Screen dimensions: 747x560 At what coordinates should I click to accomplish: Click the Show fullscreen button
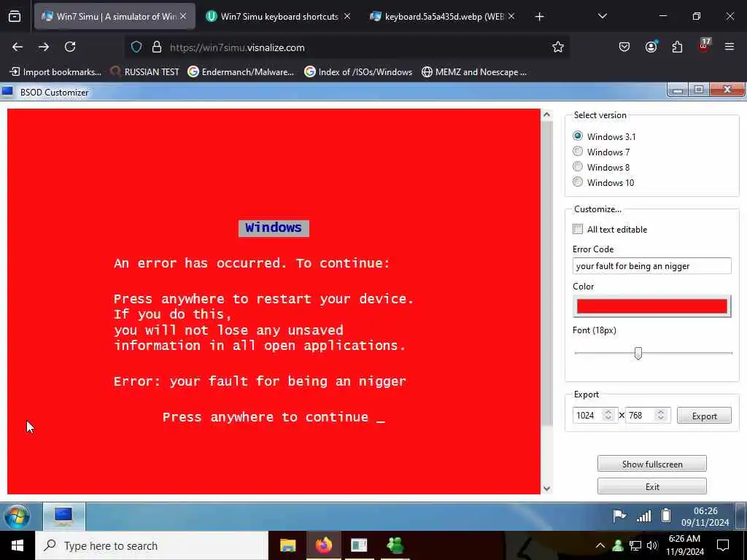point(651,464)
